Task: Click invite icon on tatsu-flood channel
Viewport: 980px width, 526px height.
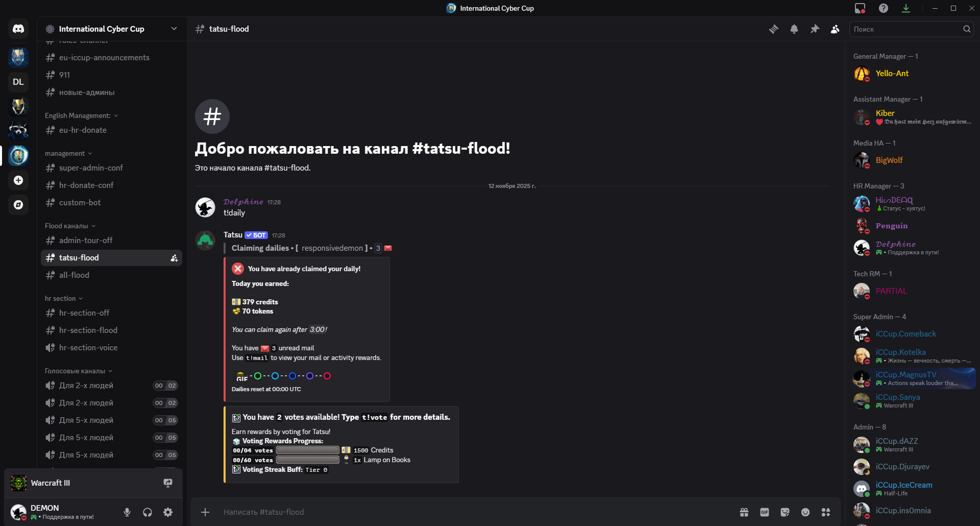Action: coord(174,258)
